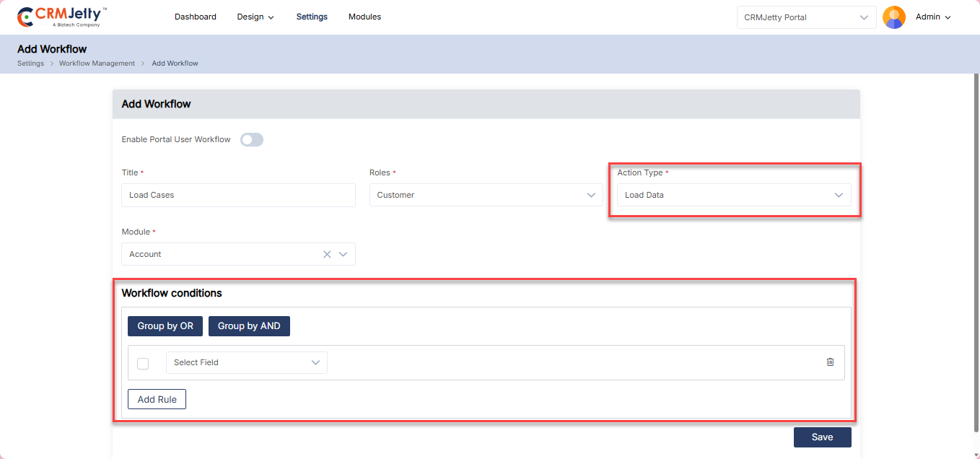
Task: Click the Admin user avatar
Action: (x=894, y=17)
